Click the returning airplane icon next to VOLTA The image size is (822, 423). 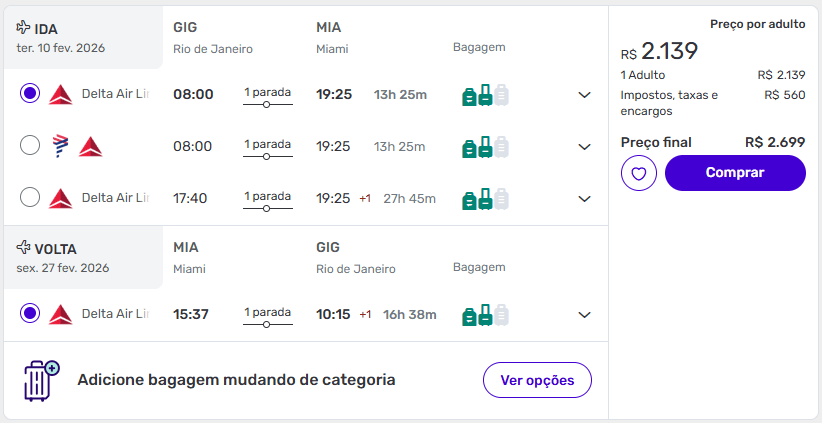click(24, 248)
